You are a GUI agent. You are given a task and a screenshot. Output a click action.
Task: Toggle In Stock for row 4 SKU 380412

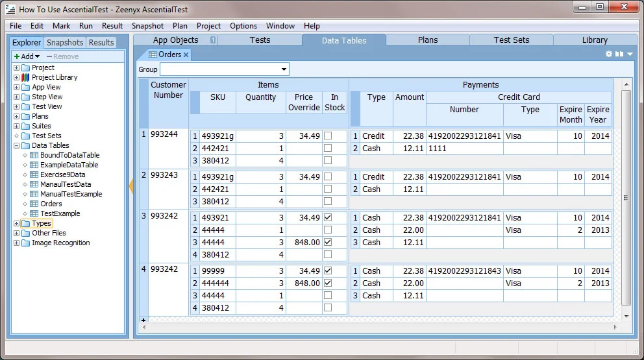[328, 307]
